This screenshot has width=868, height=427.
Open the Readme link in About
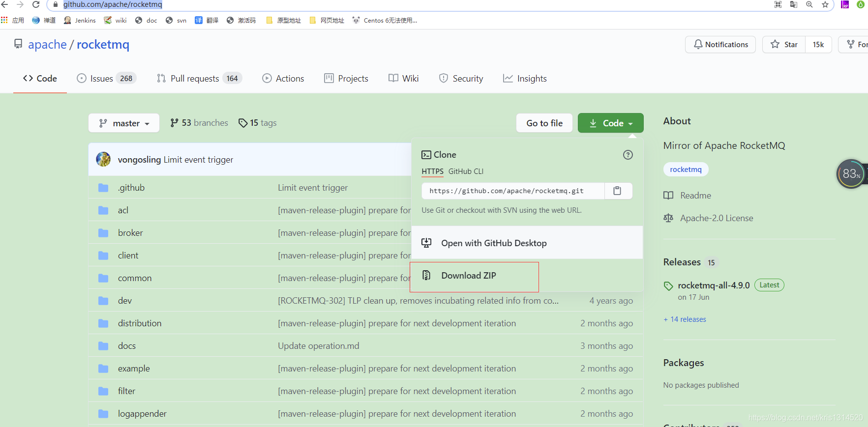(695, 196)
